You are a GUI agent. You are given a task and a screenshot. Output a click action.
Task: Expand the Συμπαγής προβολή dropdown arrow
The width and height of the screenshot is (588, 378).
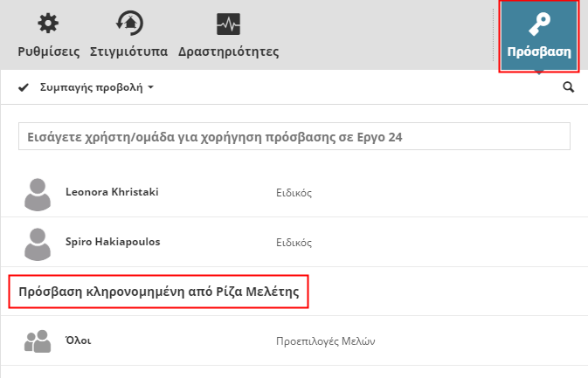coord(150,88)
